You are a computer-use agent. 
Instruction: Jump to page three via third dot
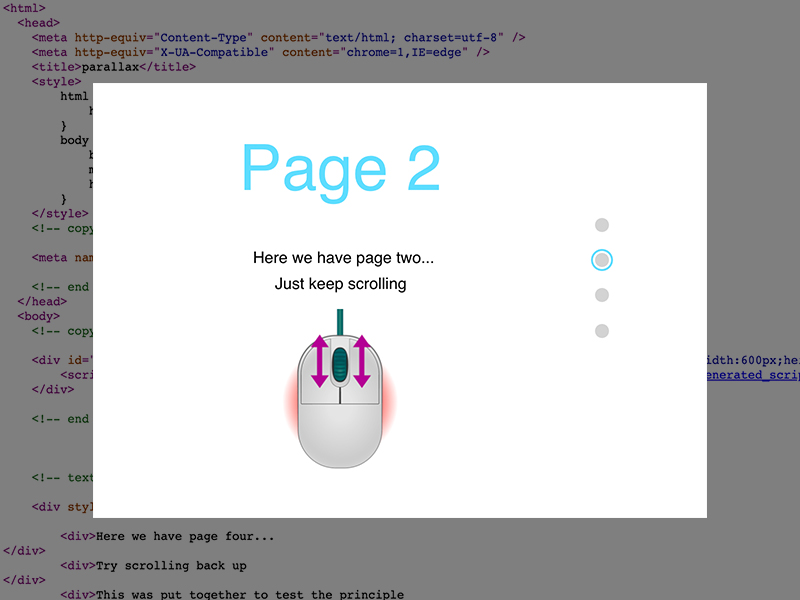601,295
